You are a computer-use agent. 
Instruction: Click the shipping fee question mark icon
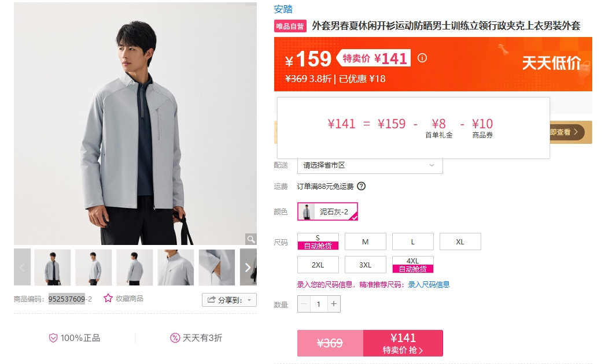(x=361, y=186)
